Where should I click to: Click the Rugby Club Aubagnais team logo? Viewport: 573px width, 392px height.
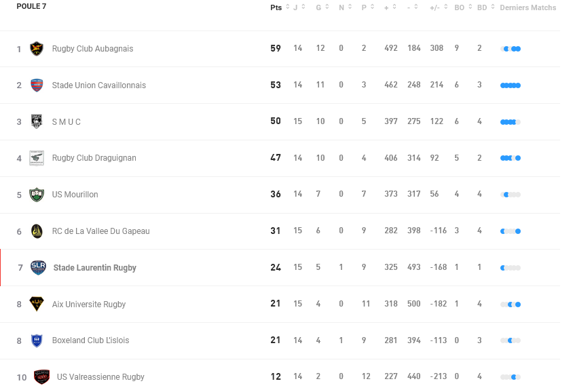coord(37,49)
